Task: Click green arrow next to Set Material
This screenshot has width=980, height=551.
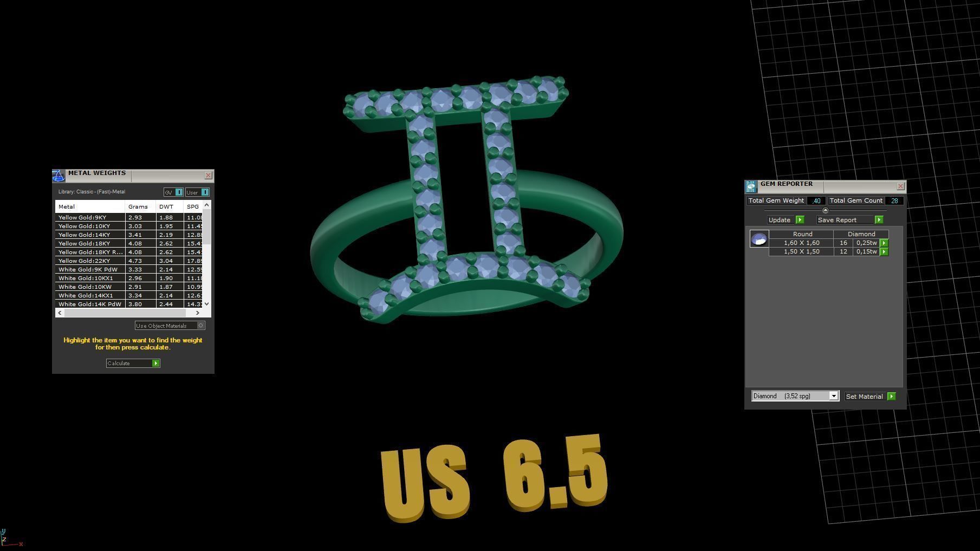Action: [892, 397]
